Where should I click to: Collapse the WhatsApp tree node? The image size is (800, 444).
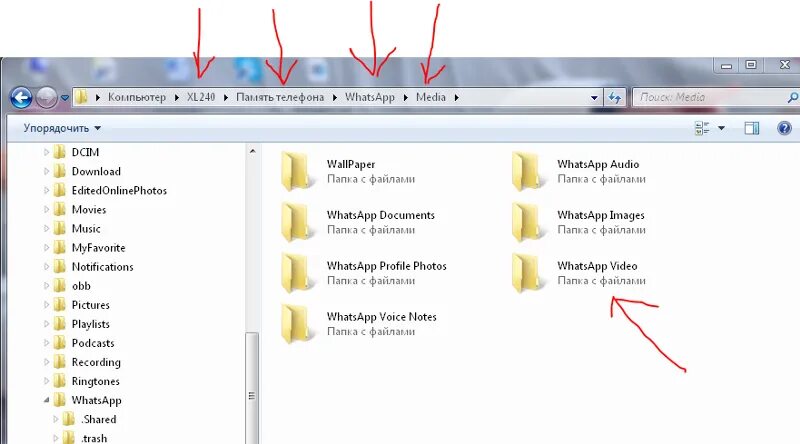[x=46, y=400]
